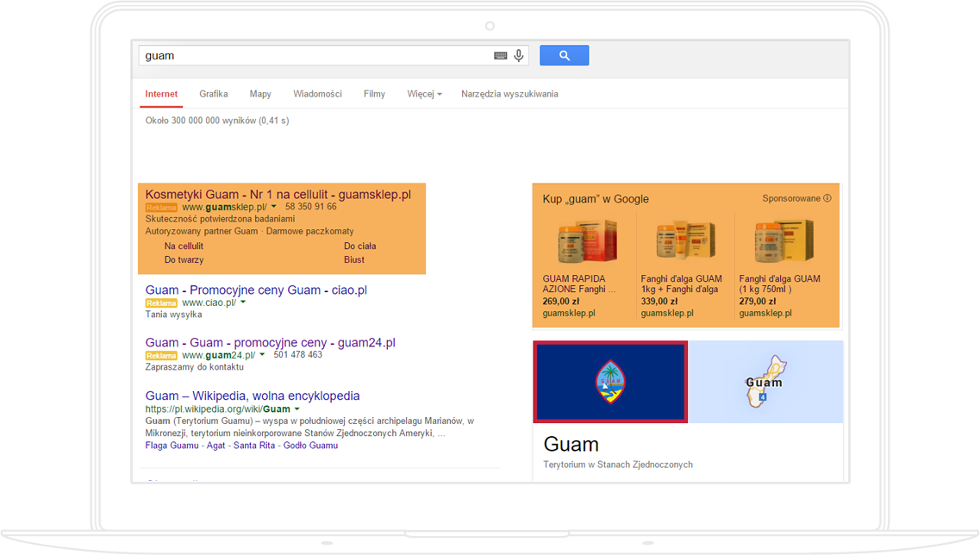This screenshot has width=980, height=555.
Task: Click the on-screen keyboard icon in search box
Action: pyautogui.click(x=500, y=56)
